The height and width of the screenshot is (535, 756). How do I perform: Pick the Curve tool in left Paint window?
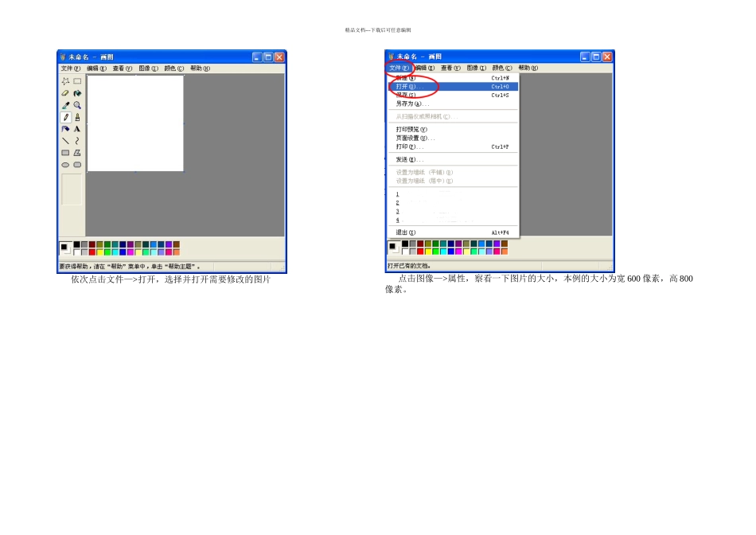[x=77, y=141]
